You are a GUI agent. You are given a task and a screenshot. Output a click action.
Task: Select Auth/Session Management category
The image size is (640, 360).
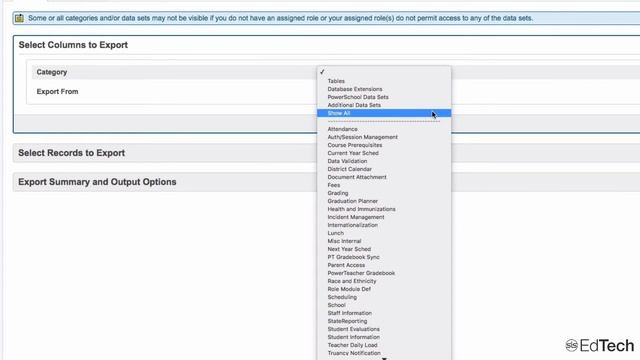coord(362,137)
